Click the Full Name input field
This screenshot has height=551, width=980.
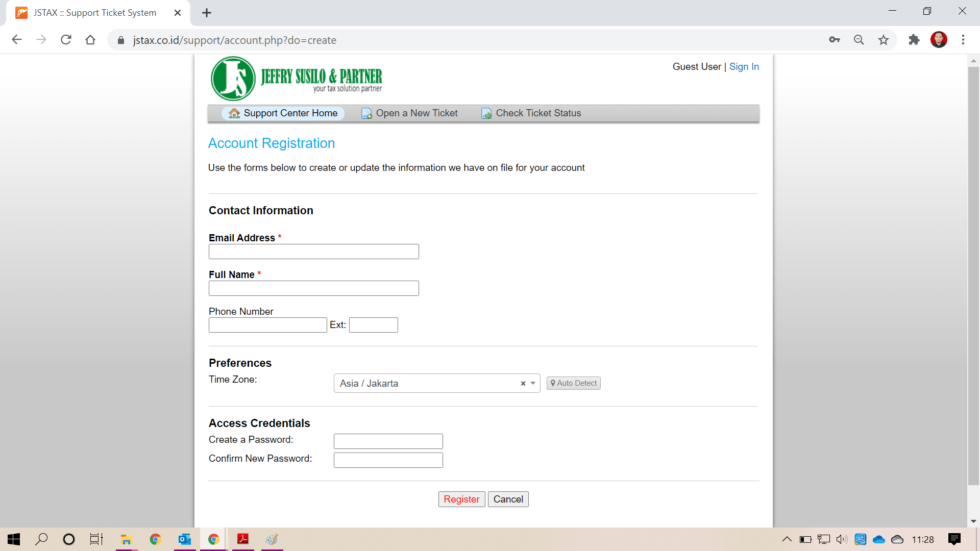click(x=314, y=288)
